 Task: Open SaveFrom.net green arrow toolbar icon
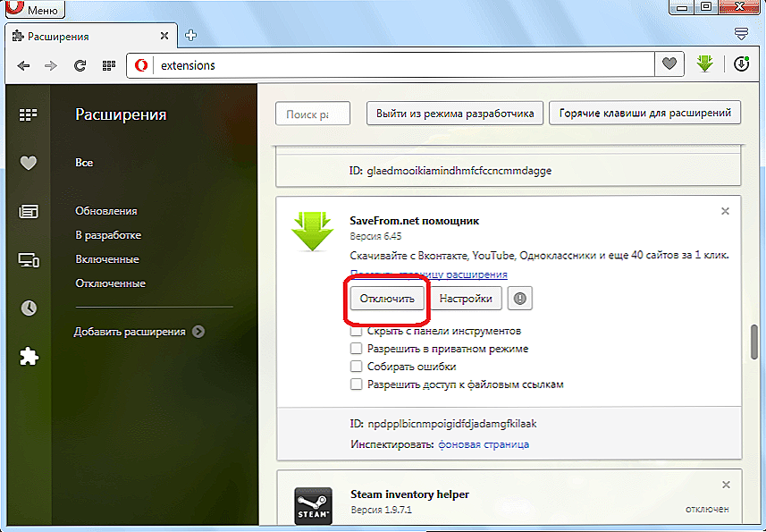point(704,64)
